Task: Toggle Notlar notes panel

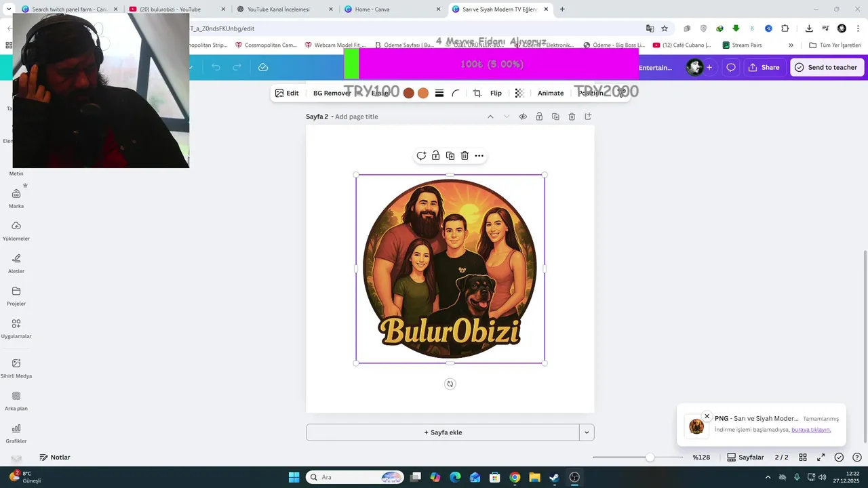Action: (55, 457)
